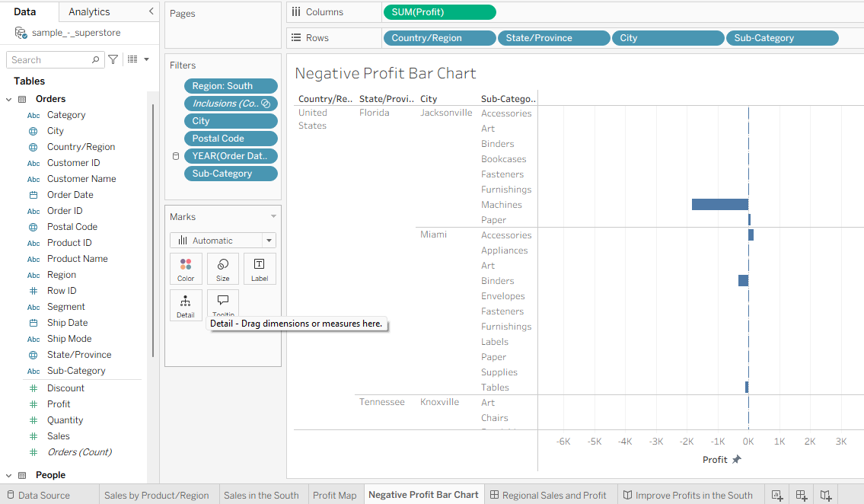Click the City pill on Rows
This screenshot has width=864, height=504.
(x=668, y=38)
